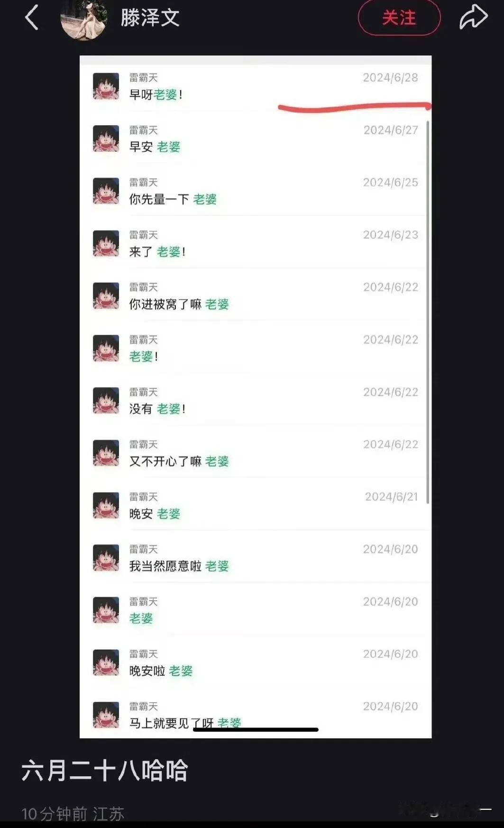Open the 来了 老婆 message dated 2024/6/23
This screenshot has height=828, width=504.
pos(256,243)
